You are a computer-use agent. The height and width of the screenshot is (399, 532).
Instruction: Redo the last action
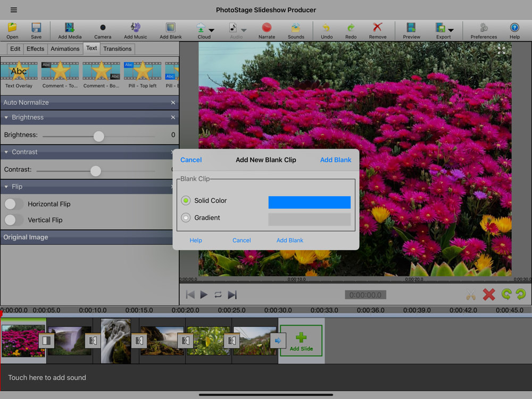351,28
